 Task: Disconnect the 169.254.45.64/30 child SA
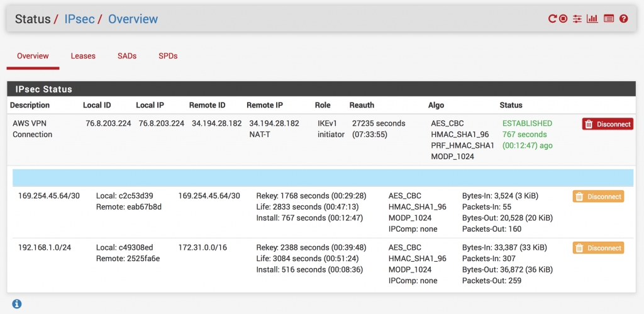[x=598, y=196]
